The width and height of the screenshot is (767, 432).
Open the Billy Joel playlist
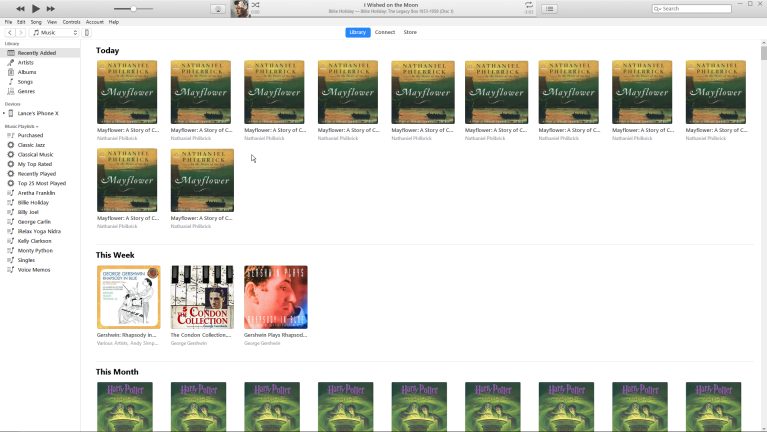(x=40, y=212)
